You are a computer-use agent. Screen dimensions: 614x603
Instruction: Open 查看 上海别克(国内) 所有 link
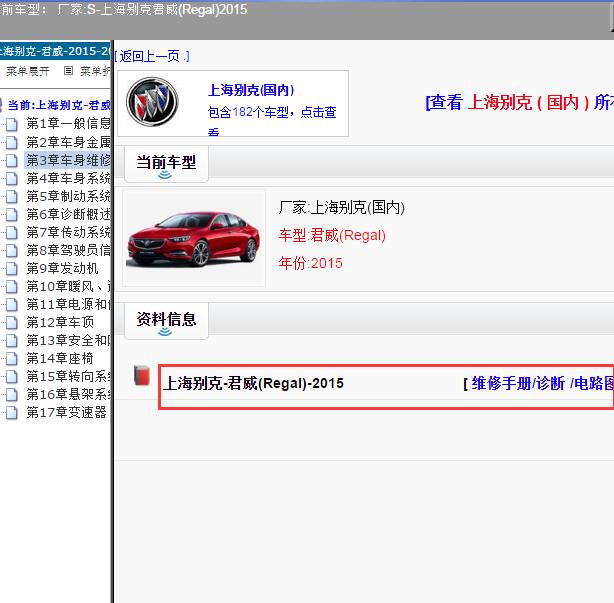coord(520,103)
